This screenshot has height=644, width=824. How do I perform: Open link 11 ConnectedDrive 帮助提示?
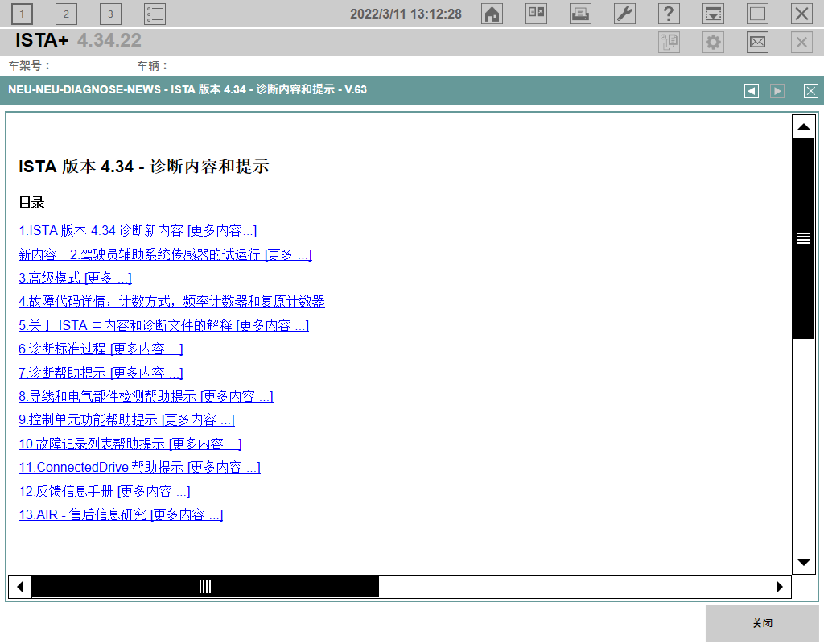pos(140,468)
